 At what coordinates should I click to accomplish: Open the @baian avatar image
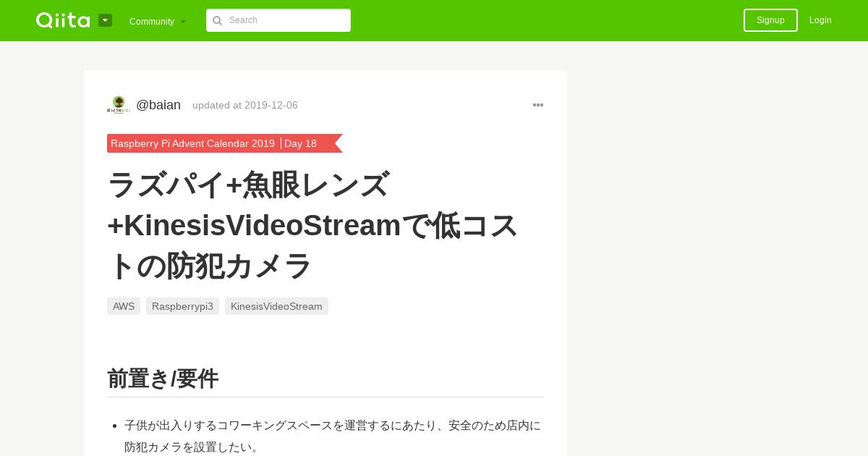[119, 105]
